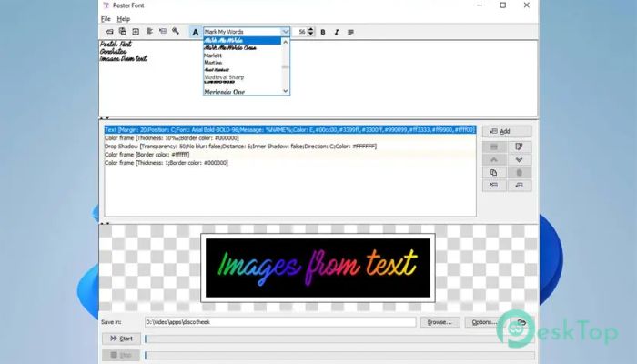Click the Options... button
Viewport: 637px width, 364px height.
point(484,322)
